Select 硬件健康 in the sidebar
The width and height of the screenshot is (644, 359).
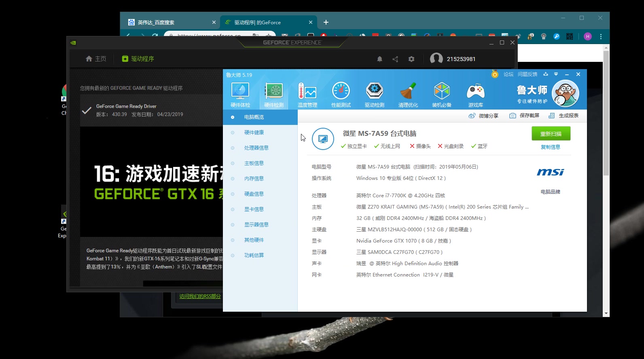pyautogui.click(x=260, y=133)
